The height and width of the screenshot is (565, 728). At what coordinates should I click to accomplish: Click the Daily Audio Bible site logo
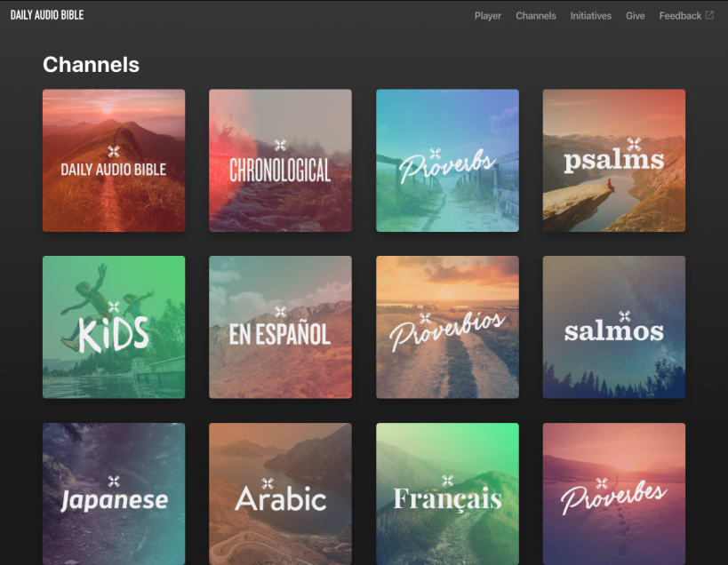tap(47, 15)
